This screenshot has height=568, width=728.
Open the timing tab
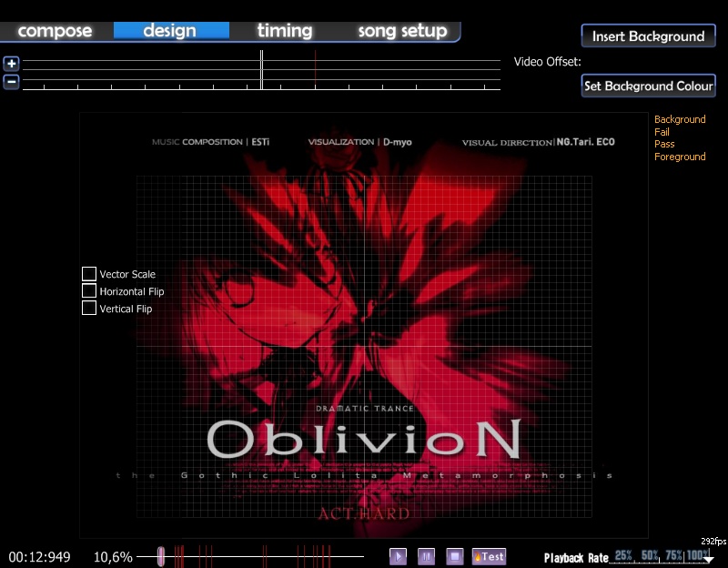click(x=285, y=31)
